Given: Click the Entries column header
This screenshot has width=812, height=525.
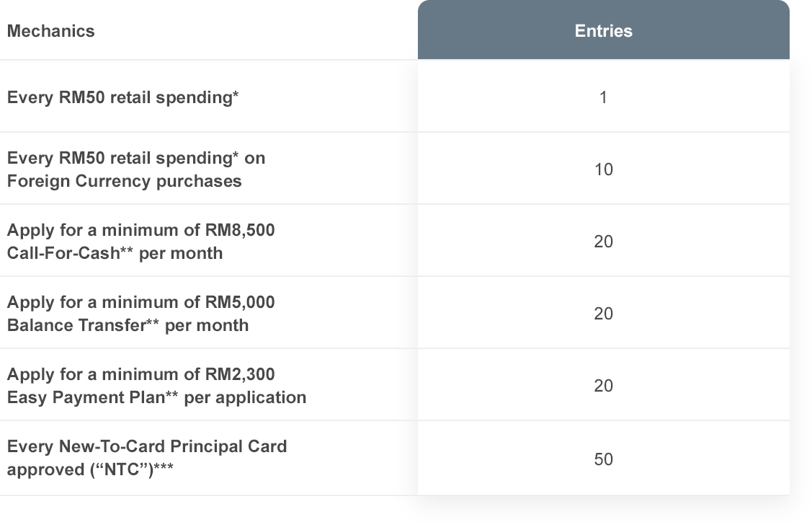Looking at the screenshot, I should (x=603, y=30).
